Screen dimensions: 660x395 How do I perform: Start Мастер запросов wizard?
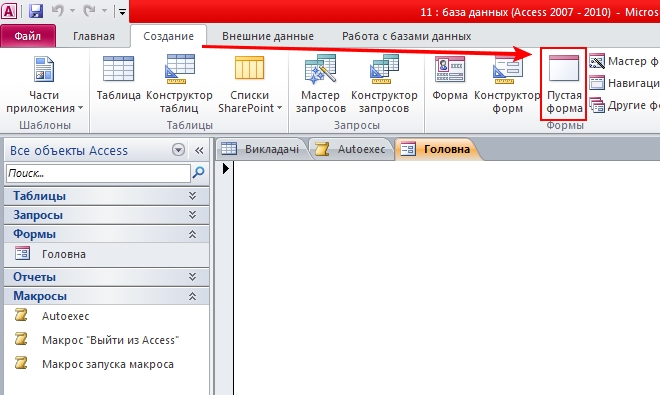click(x=321, y=85)
